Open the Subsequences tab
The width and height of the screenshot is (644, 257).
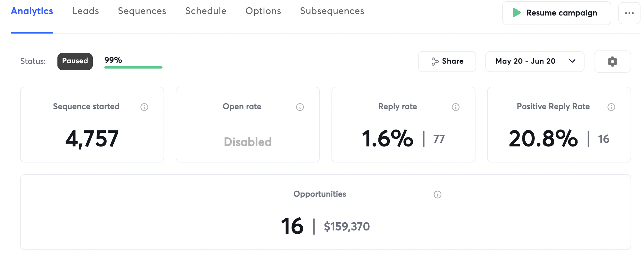332,11
